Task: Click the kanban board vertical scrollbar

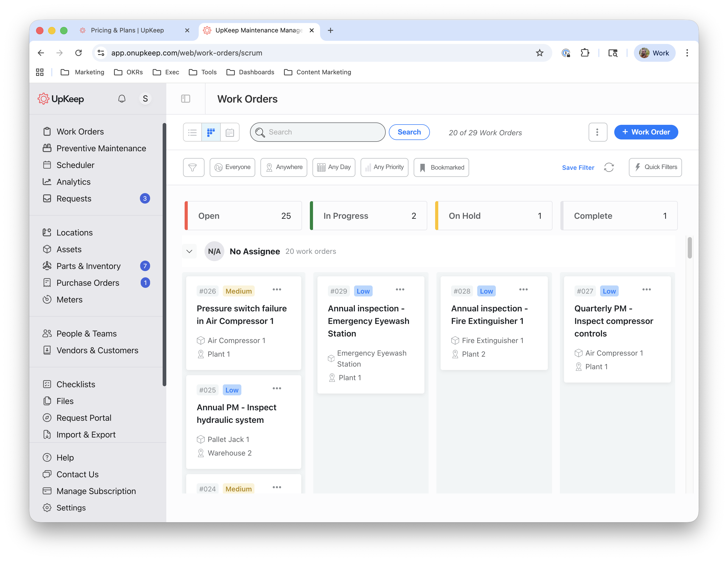Action: click(x=690, y=248)
